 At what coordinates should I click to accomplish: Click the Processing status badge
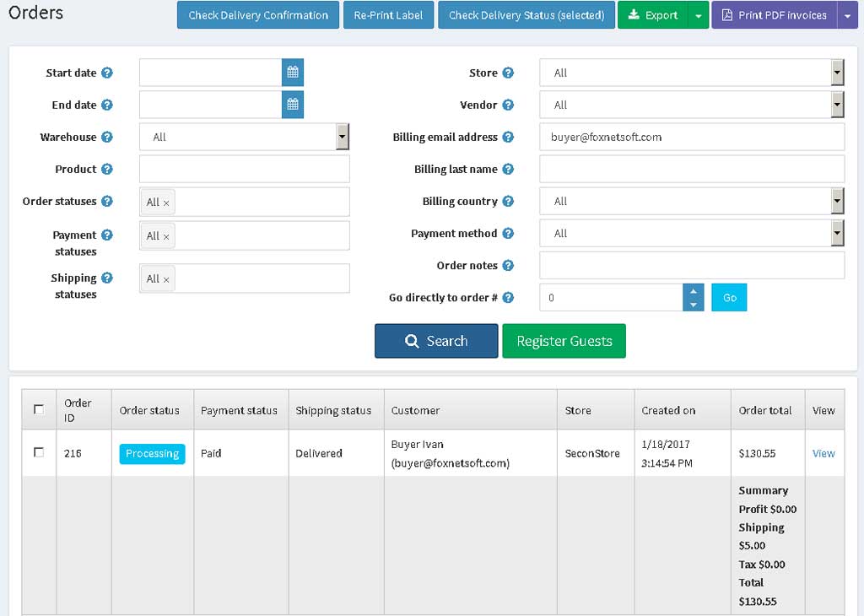[x=152, y=453]
